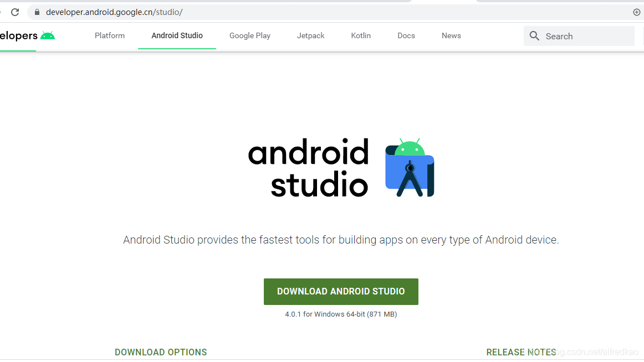
Task: Click the Developers logo text
Action: click(x=18, y=35)
